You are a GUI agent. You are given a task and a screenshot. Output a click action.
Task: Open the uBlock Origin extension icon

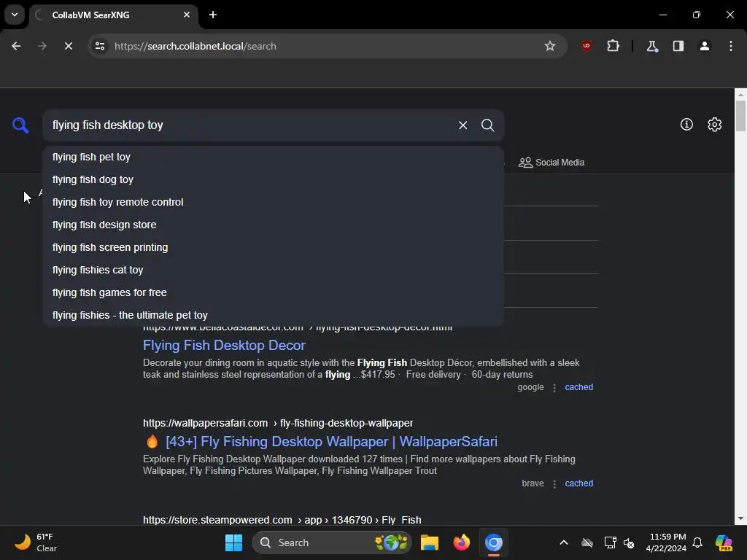point(587,46)
